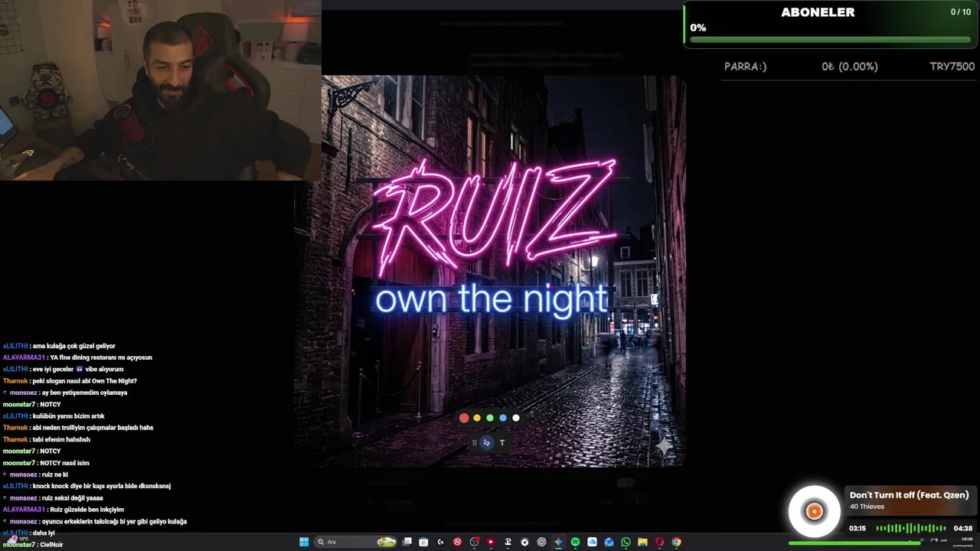Screen dimensions: 980x551
Task: Click the taskbar search box Ara
Action: [356, 542]
